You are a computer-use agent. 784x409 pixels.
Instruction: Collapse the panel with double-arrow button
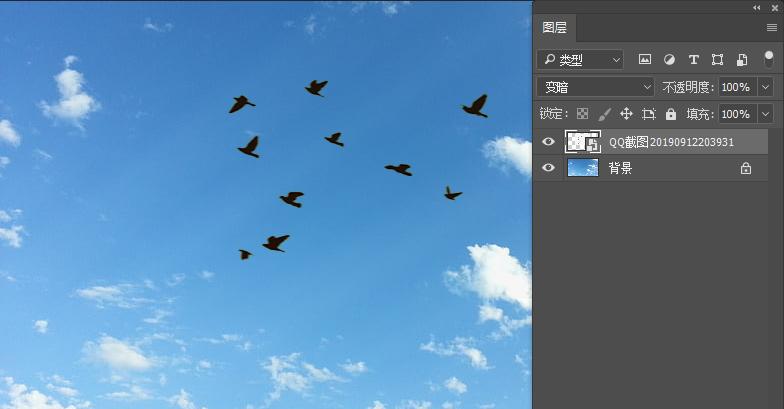[x=757, y=7]
